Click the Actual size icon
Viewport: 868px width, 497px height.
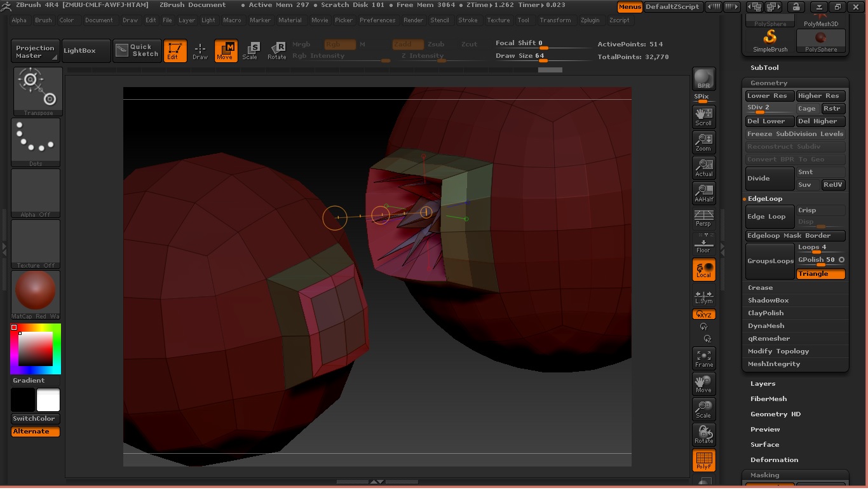click(703, 168)
